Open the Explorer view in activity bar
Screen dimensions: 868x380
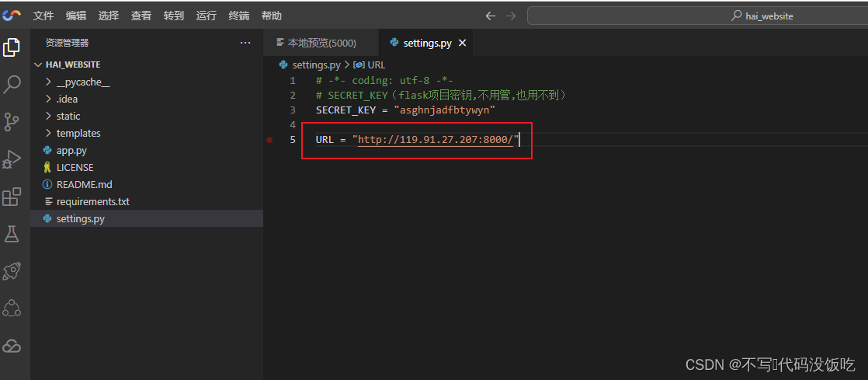point(12,47)
